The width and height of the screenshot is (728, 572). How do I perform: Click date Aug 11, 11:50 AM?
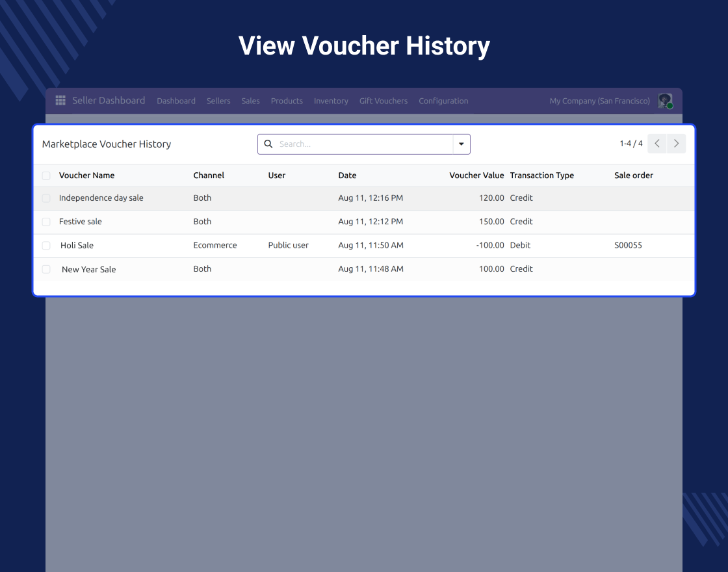(x=371, y=245)
